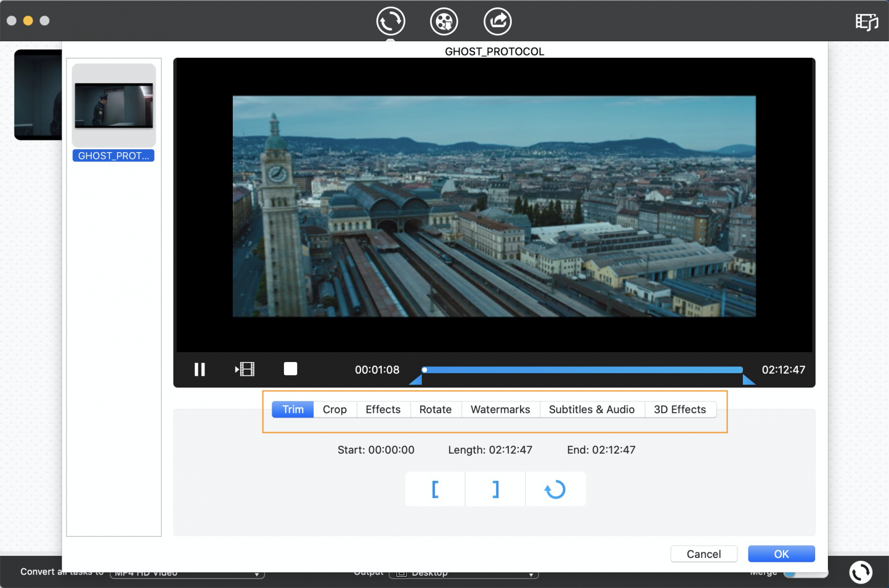The width and height of the screenshot is (889, 588).
Task: Stop the video playback
Action: click(291, 369)
